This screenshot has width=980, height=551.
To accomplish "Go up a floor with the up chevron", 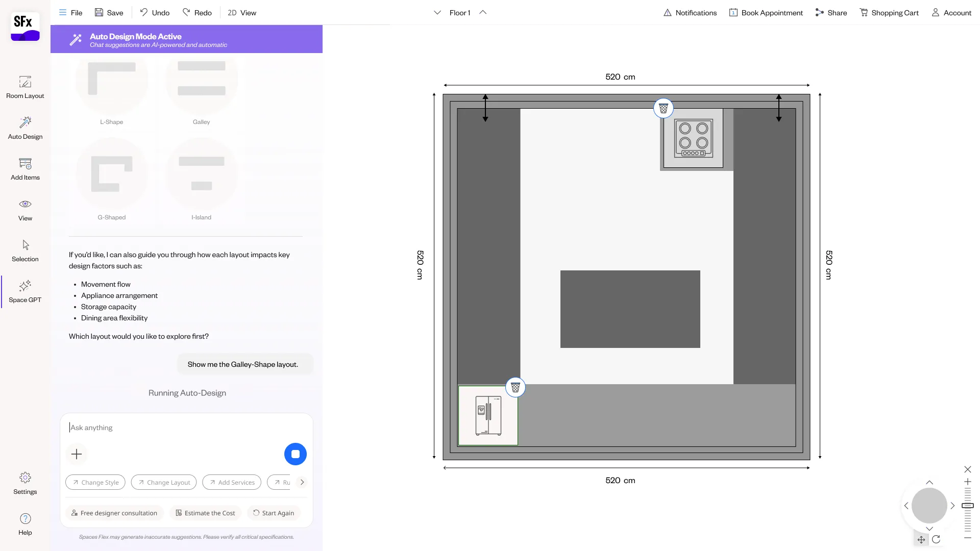I will pos(483,13).
